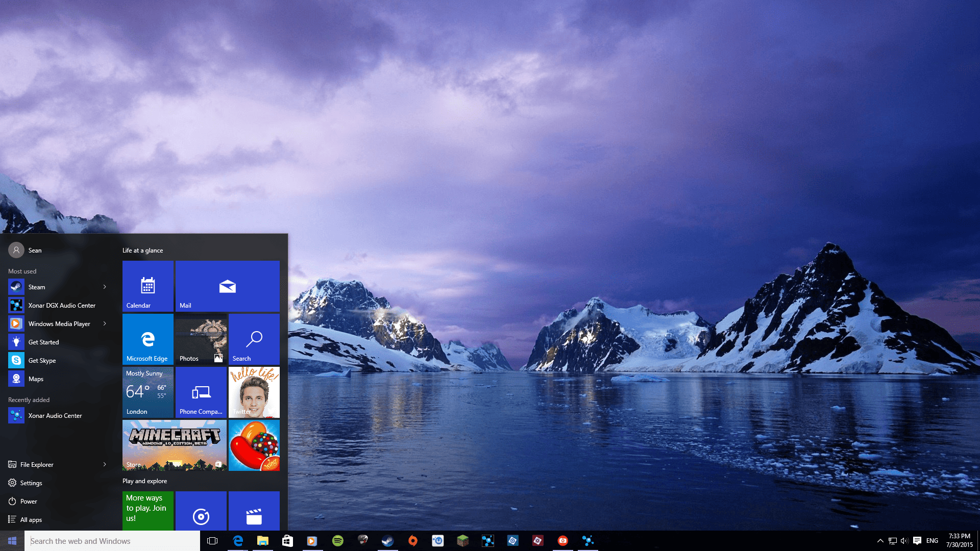Expand the Windows Media Player submenu
Image resolution: width=980 pixels, height=551 pixels.
click(x=105, y=323)
